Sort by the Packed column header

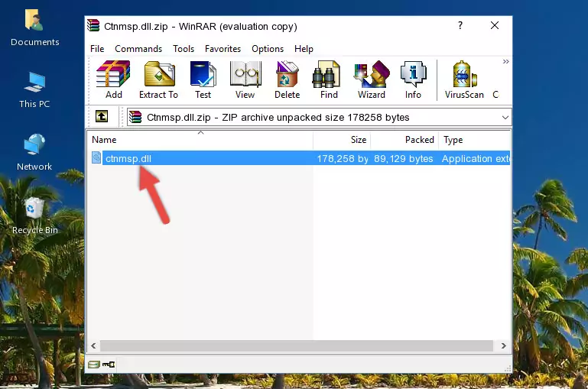(404, 140)
